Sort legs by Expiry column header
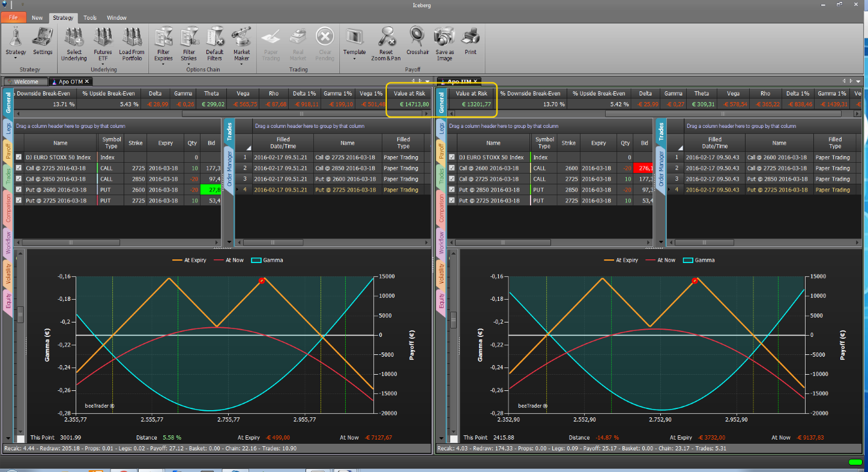Viewport: 868px width, 472px height. click(x=166, y=144)
